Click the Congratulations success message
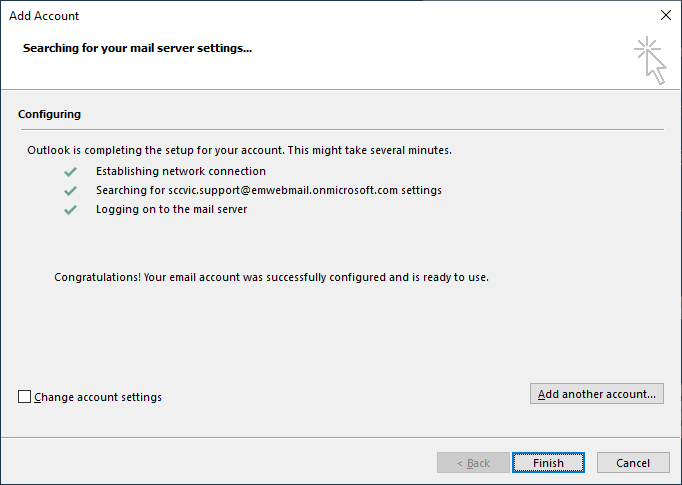This screenshot has width=682, height=485. point(271,277)
